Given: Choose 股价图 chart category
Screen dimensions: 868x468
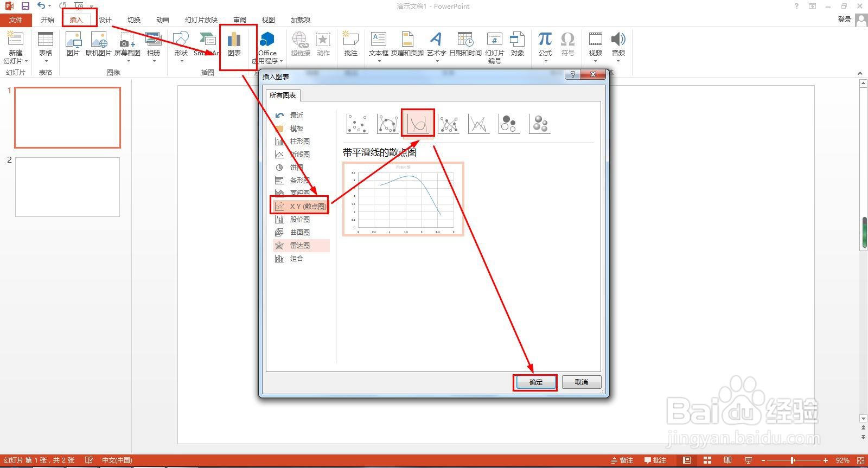Looking at the screenshot, I should coord(301,220).
